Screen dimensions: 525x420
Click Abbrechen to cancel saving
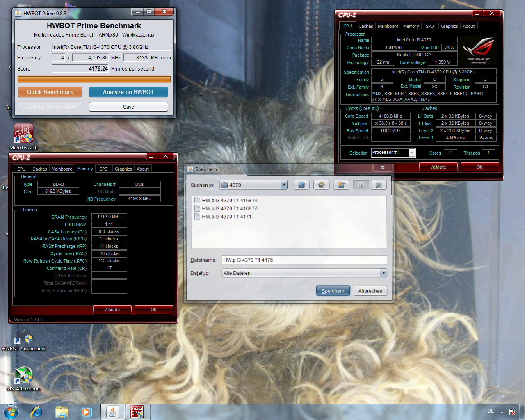[x=370, y=291]
